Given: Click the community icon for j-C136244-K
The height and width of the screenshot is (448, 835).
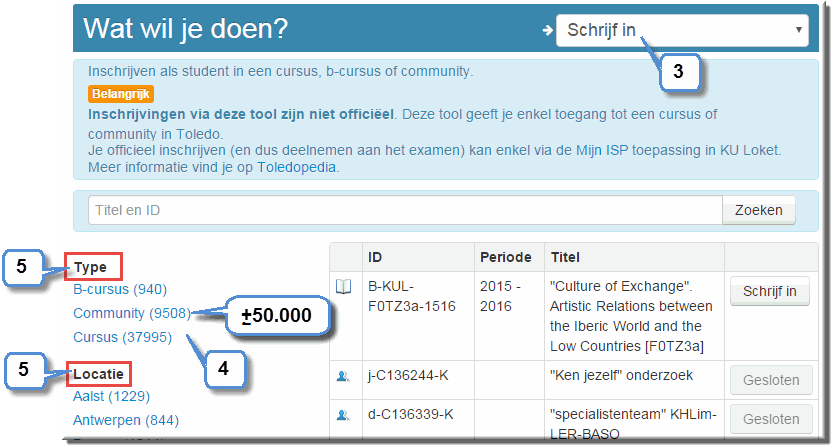Looking at the screenshot, I should [x=343, y=377].
